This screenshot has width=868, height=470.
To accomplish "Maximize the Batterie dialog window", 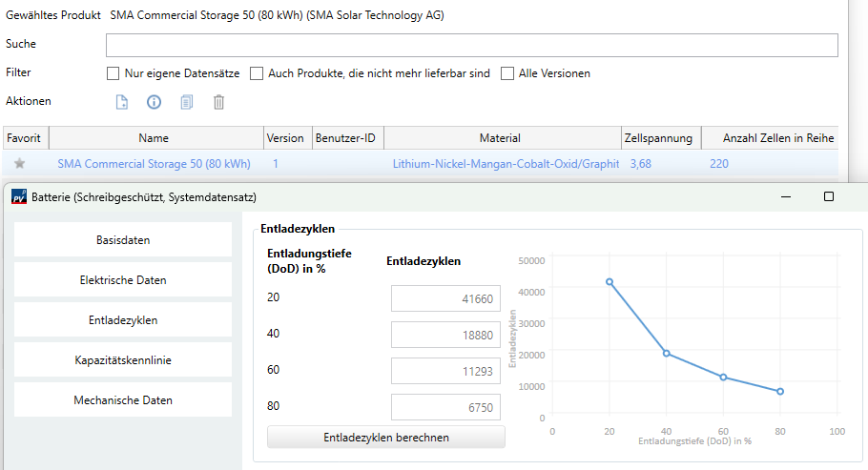I will pyautogui.click(x=828, y=196).
